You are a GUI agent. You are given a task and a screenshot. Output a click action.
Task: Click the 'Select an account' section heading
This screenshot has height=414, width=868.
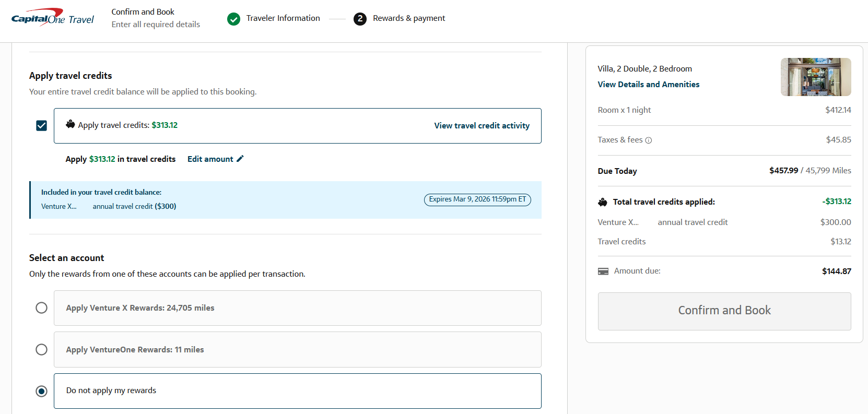pyautogui.click(x=67, y=258)
